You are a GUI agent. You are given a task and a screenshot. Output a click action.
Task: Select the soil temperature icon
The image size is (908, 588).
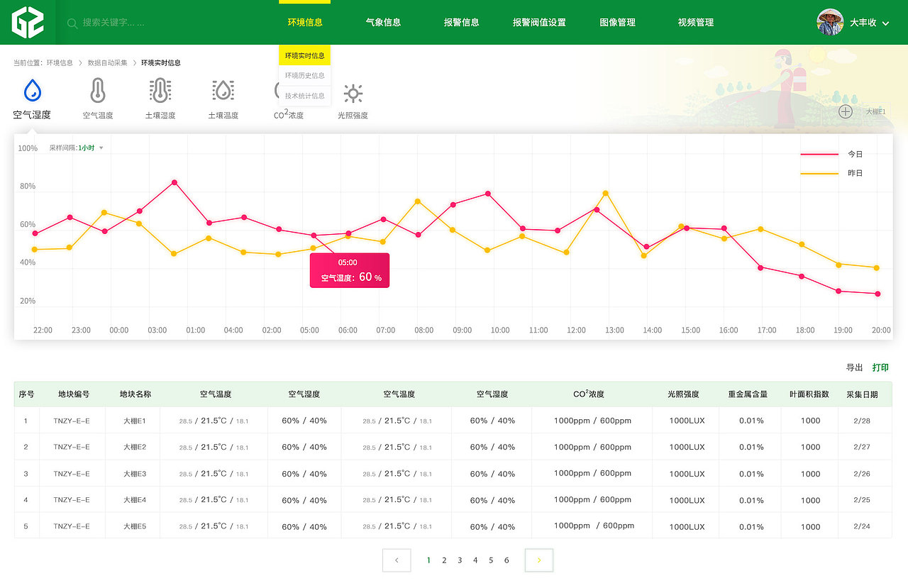click(223, 91)
